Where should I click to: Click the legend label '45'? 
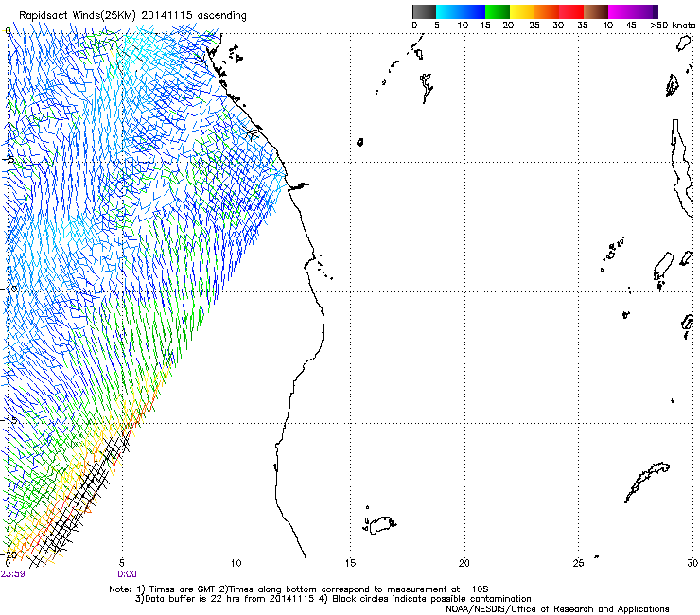[x=631, y=26]
